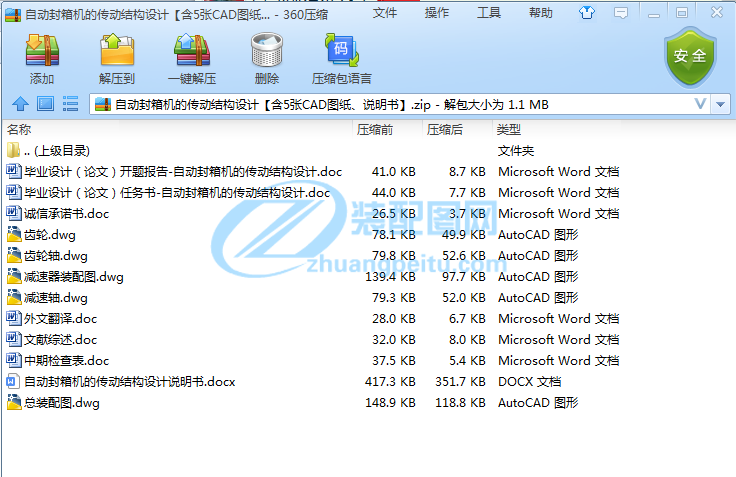The width and height of the screenshot is (736, 477).
Task: Click file icon of 减速器装配图.dwg
Action: [x=14, y=277]
